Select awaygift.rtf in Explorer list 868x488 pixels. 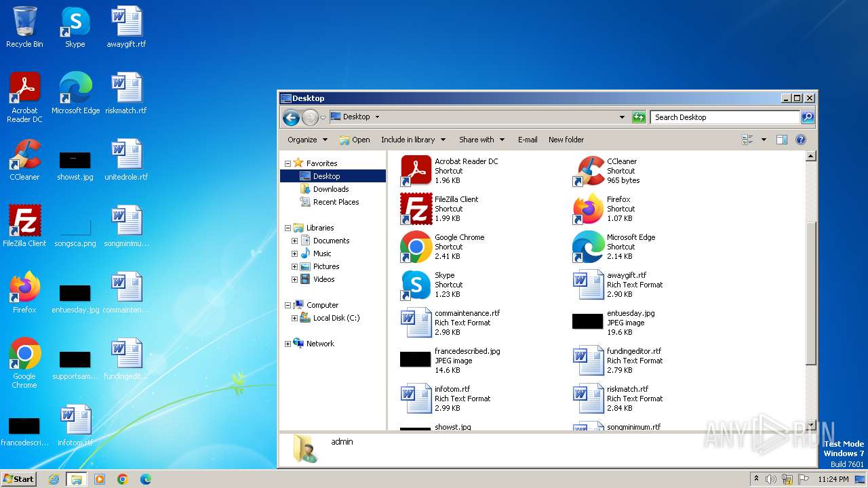(618, 285)
